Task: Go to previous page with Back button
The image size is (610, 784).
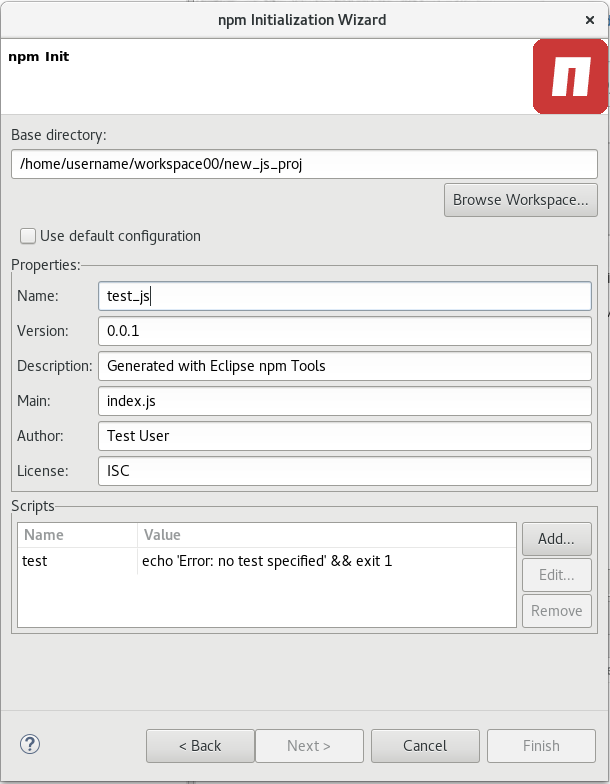Action: click(x=199, y=746)
